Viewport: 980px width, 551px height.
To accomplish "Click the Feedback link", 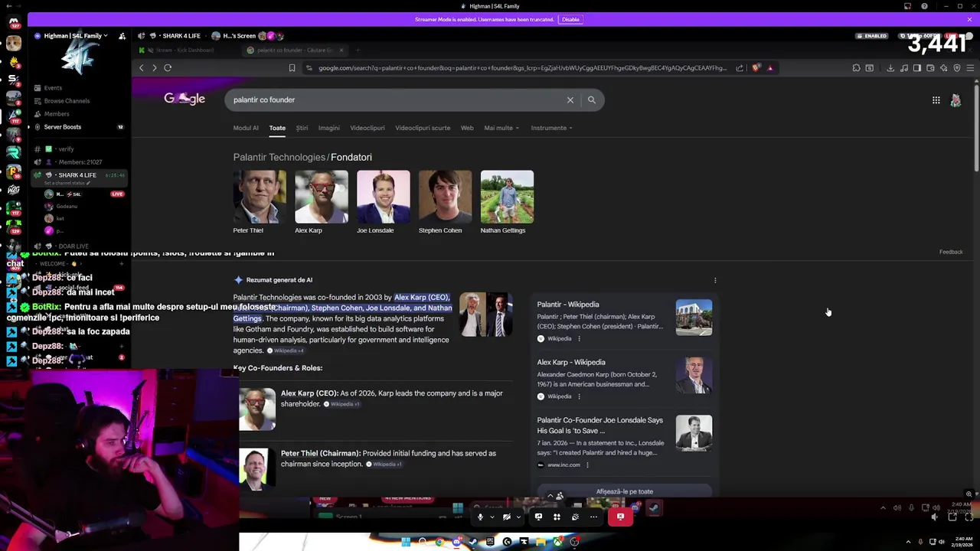I will [951, 252].
